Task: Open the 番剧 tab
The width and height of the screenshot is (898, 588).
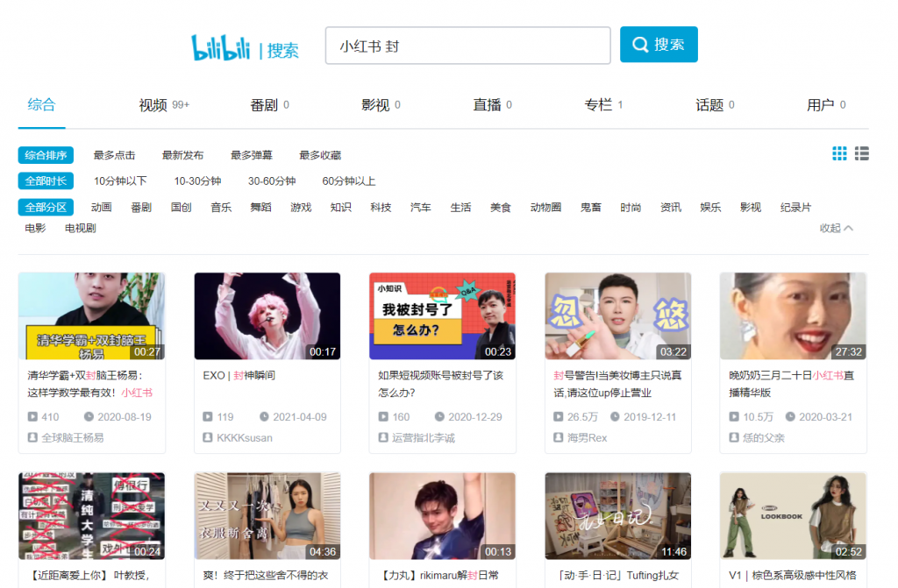Action: (x=269, y=105)
